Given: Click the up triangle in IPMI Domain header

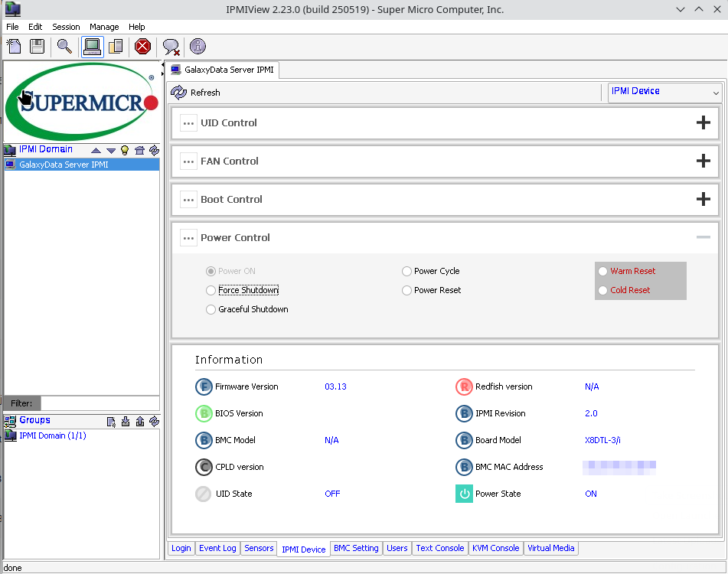Looking at the screenshot, I should click(96, 150).
